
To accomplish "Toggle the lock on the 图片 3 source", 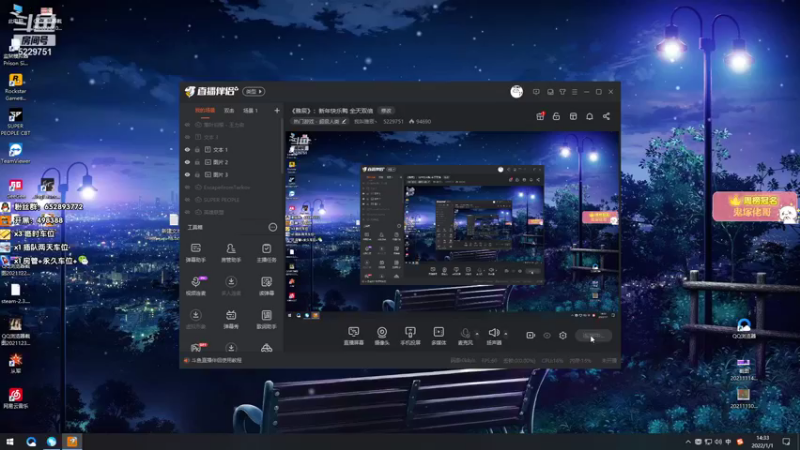I will coord(197,174).
